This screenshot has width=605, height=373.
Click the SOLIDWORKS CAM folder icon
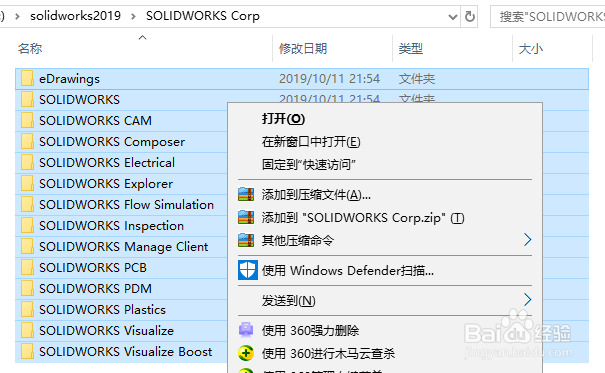point(27,120)
